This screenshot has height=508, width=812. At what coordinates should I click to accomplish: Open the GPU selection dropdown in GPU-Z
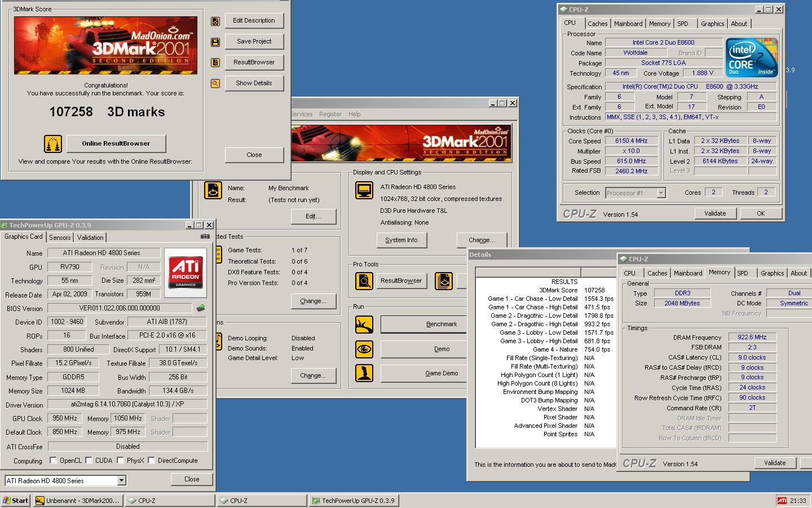pyautogui.click(x=121, y=481)
